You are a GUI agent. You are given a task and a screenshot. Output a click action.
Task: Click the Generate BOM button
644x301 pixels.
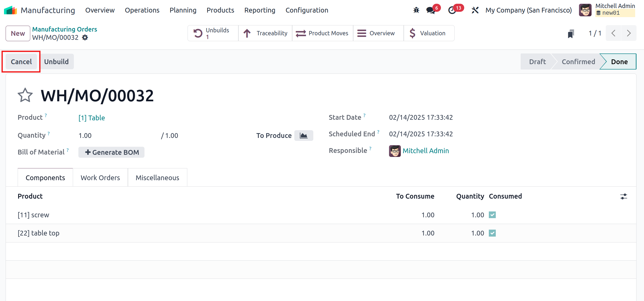pyautogui.click(x=112, y=152)
